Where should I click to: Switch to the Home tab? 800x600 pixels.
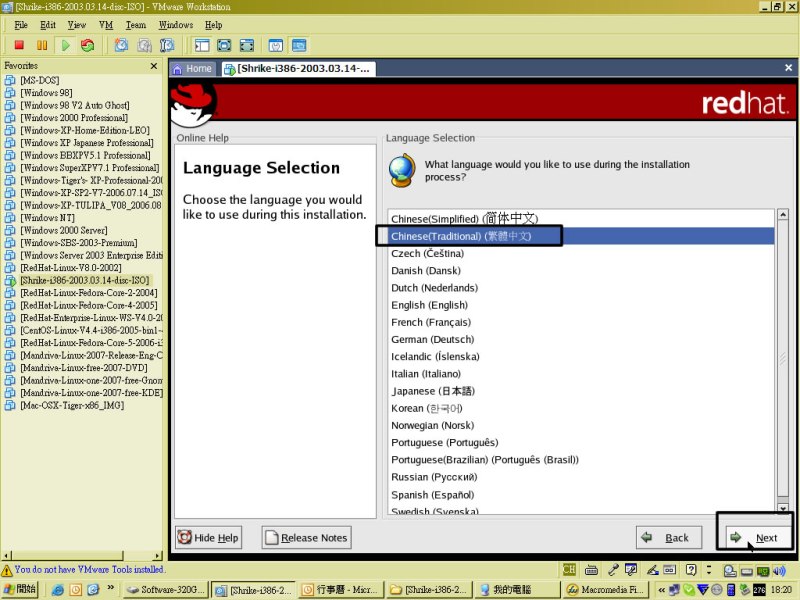[193, 69]
